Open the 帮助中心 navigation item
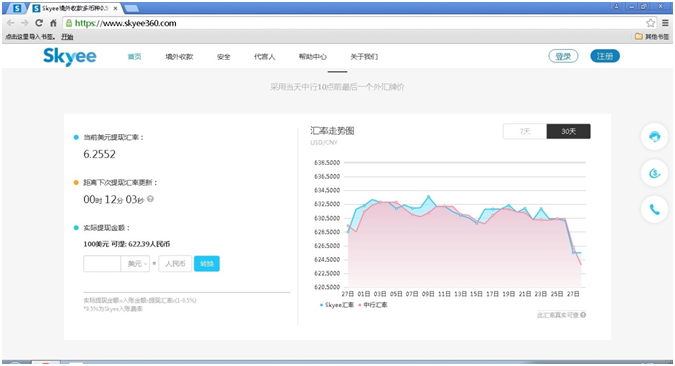This screenshot has width=675, height=366. click(x=313, y=56)
